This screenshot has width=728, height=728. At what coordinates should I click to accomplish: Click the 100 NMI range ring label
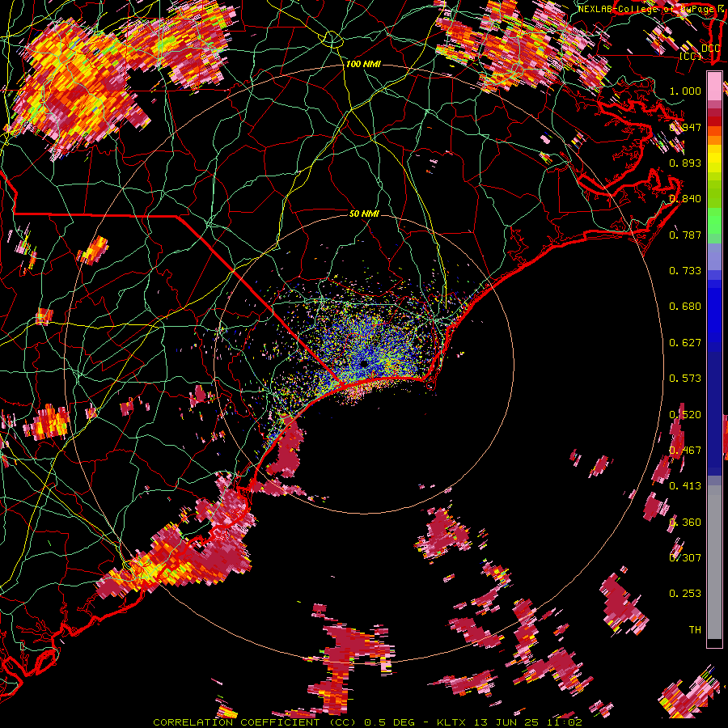pos(363,64)
